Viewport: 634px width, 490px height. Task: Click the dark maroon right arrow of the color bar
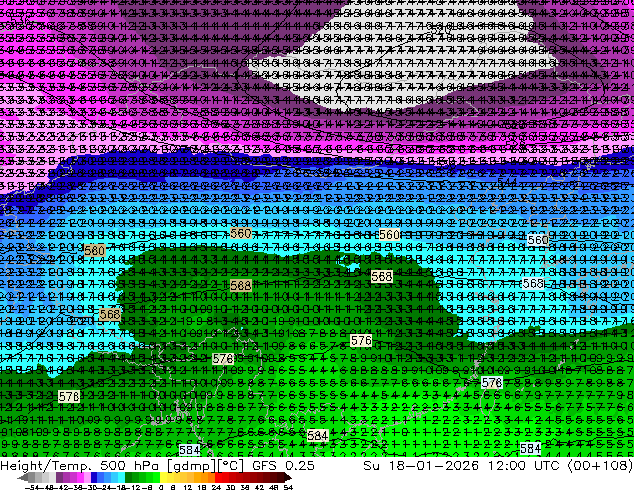(288, 478)
